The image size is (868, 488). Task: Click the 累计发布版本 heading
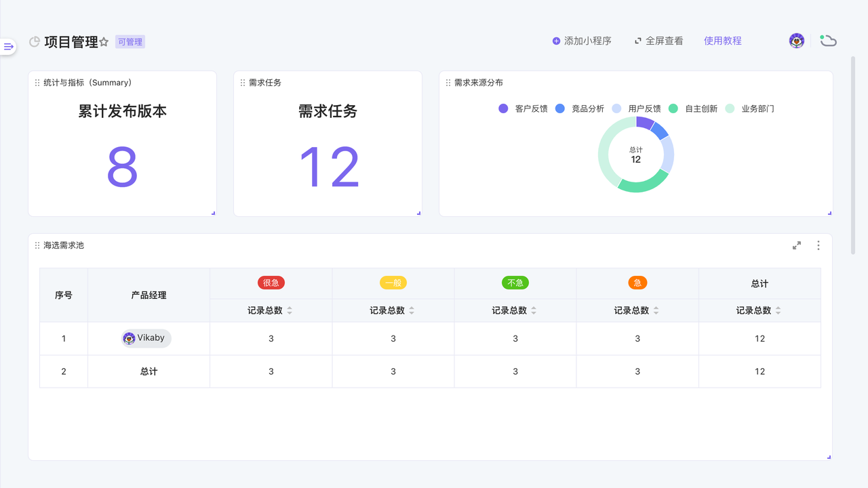coord(123,112)
